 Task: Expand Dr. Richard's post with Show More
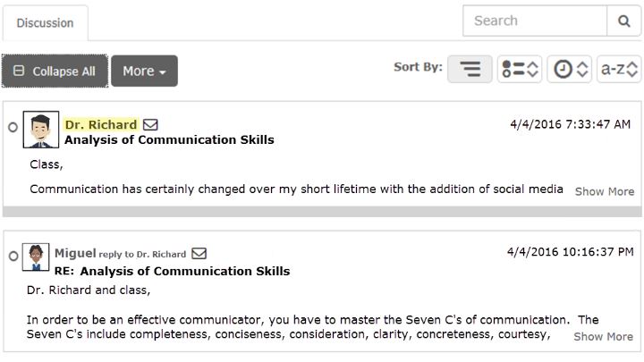click(604, 191)
